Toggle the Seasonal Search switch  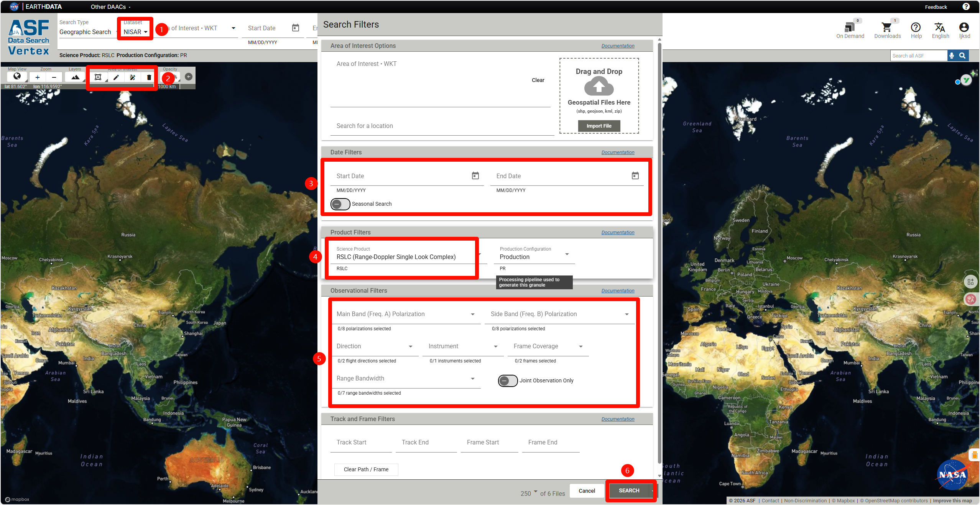340,204
